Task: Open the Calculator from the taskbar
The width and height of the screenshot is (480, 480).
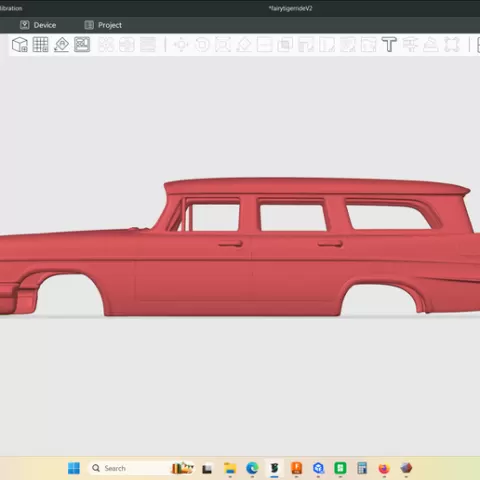Action: (x=362, y=468)
